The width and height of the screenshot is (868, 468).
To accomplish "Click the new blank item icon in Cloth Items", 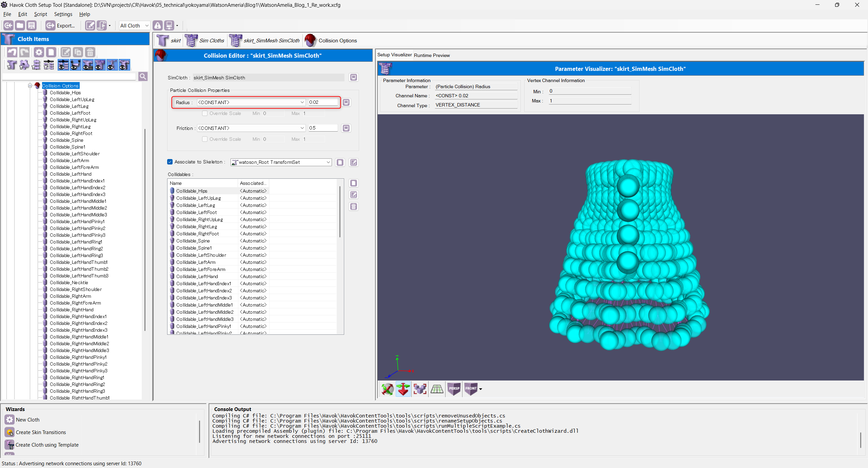I will tap(51, 52).
